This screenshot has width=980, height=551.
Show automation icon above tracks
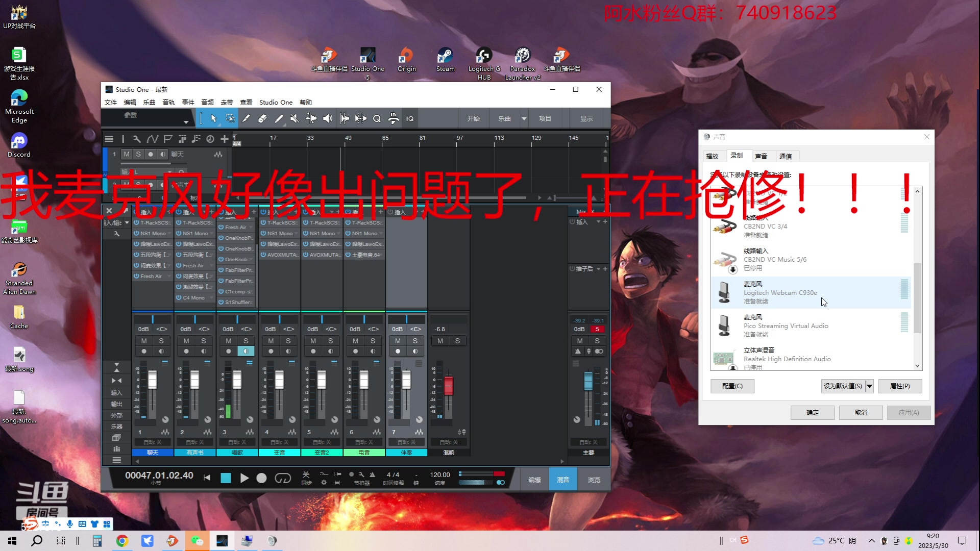152,139
